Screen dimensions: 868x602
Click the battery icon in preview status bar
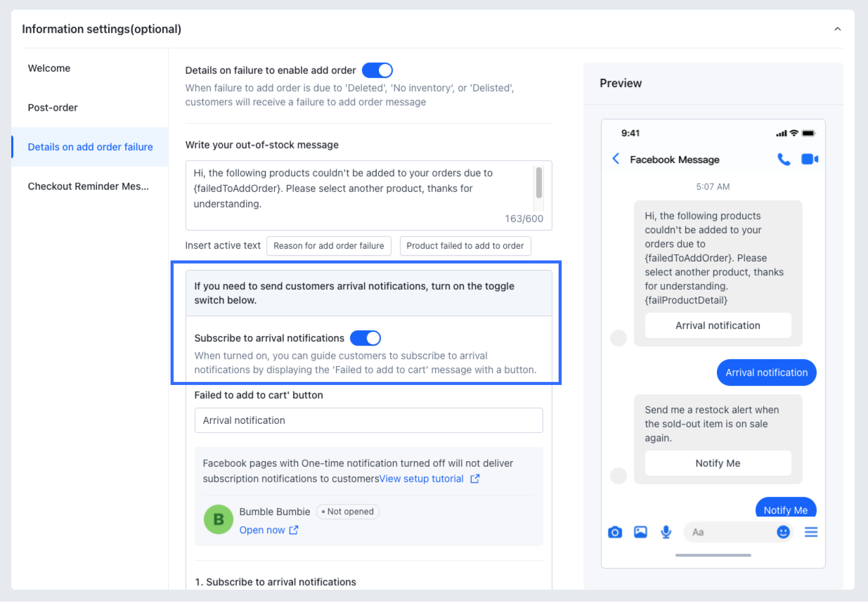point(809,133)
